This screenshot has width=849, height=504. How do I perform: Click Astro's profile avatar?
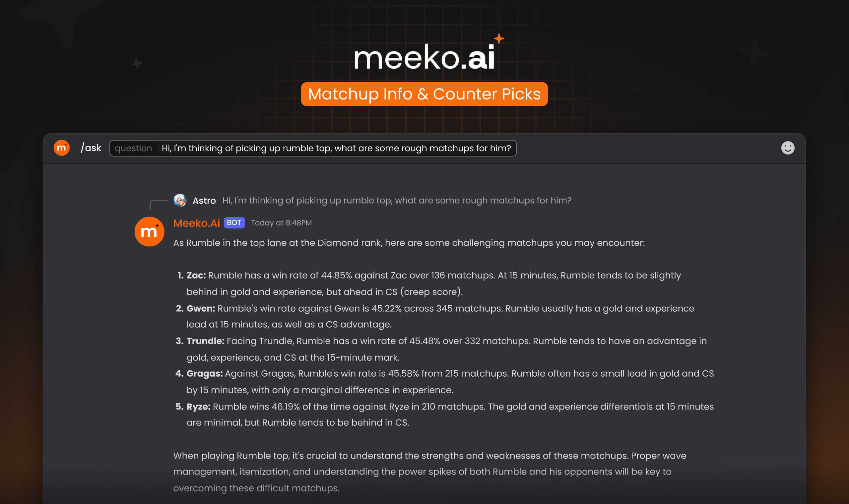(x=180, y=200)
